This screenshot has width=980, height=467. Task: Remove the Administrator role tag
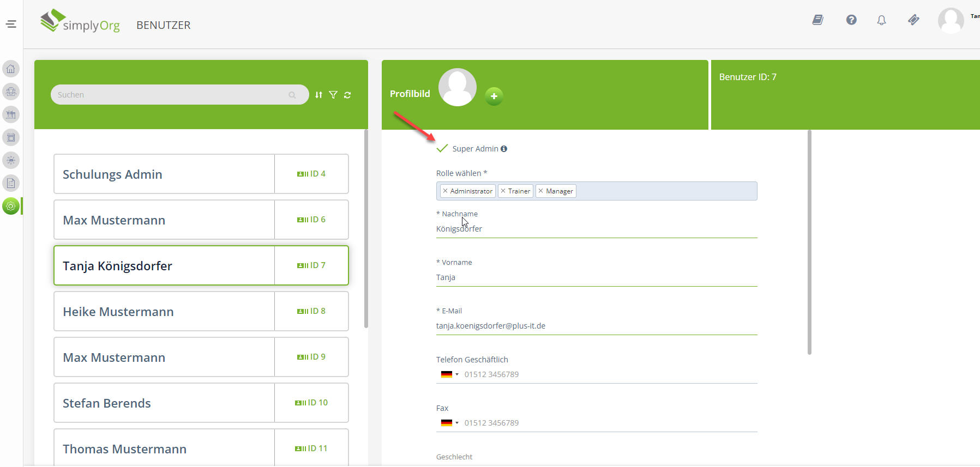point(446,191)
